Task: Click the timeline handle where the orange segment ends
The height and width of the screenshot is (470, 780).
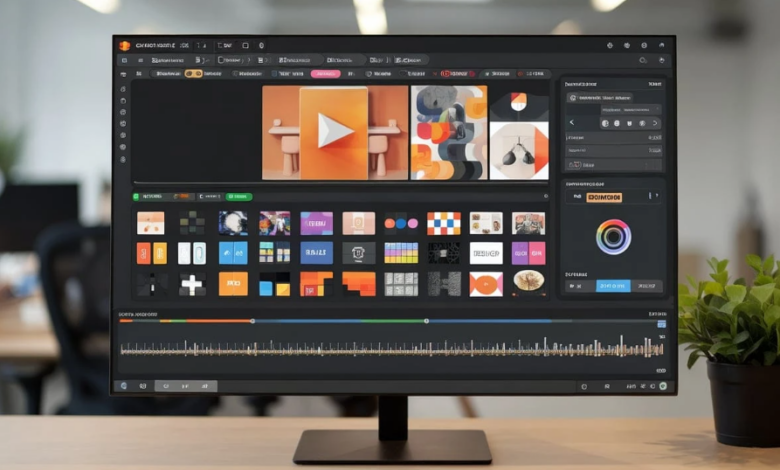Action: tap(253, 321)
